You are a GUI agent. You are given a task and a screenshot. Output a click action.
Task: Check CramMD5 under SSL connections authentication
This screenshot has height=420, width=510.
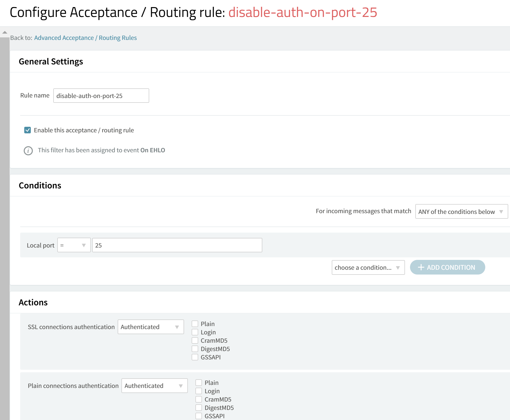point(195,340)
